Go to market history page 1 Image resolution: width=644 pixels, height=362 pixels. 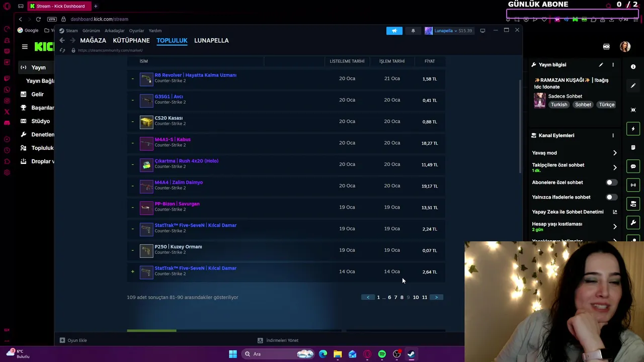(x=378, y=297)
